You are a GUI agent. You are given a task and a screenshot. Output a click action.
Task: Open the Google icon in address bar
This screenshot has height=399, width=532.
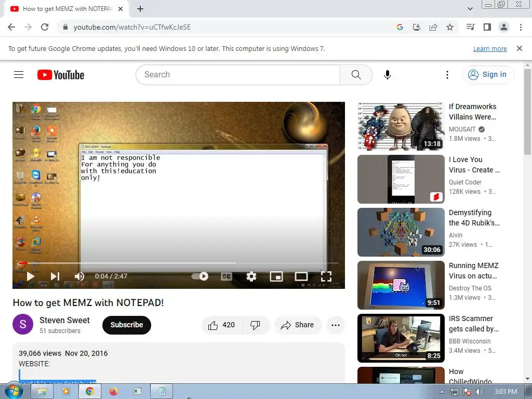tap(400, 27)
